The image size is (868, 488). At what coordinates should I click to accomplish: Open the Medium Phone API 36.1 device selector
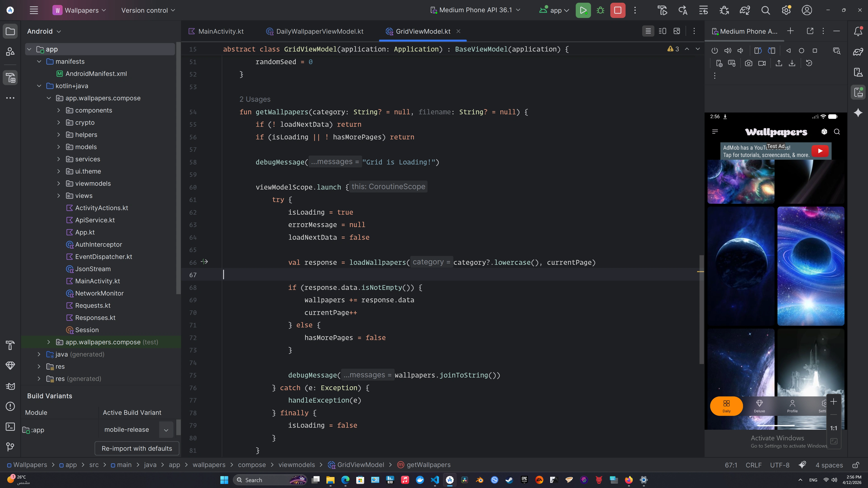tap(475, 10)
